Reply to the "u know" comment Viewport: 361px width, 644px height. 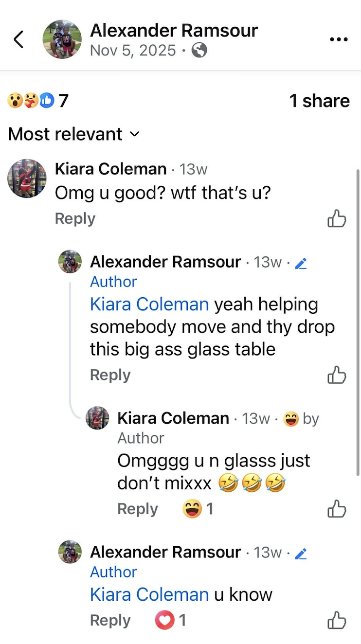[110, 621]
